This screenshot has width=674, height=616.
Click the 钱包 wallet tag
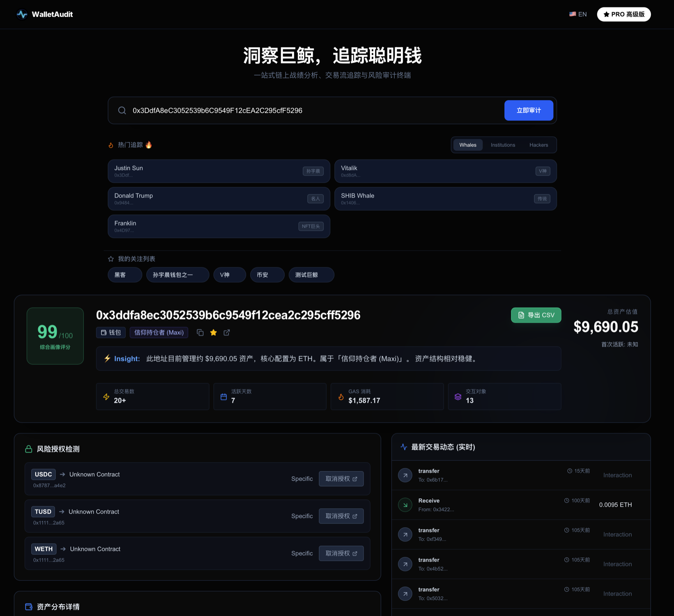(x=111, y=332)
